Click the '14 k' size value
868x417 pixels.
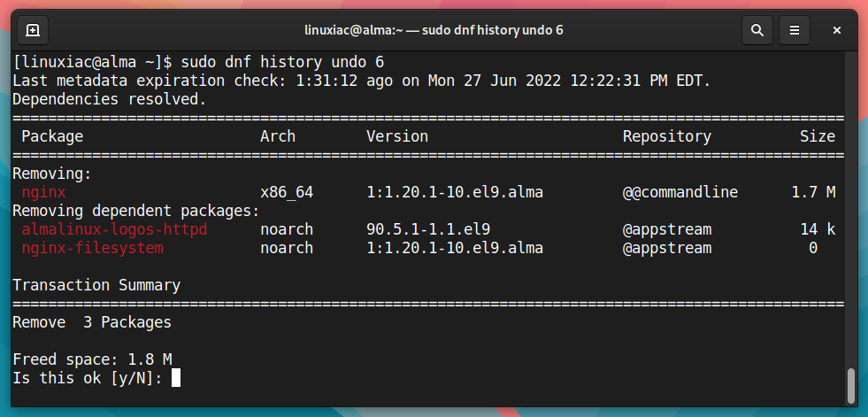(818, 229)
